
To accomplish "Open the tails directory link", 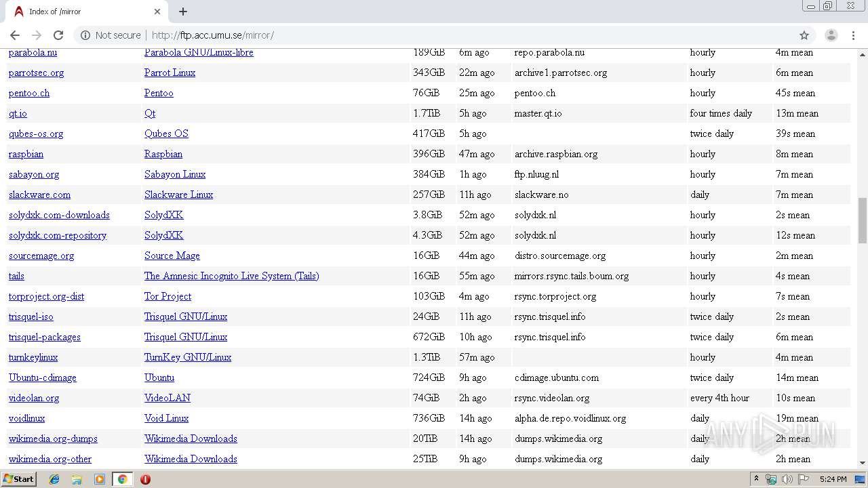I will pyautogui.click(x=16, y=276).
